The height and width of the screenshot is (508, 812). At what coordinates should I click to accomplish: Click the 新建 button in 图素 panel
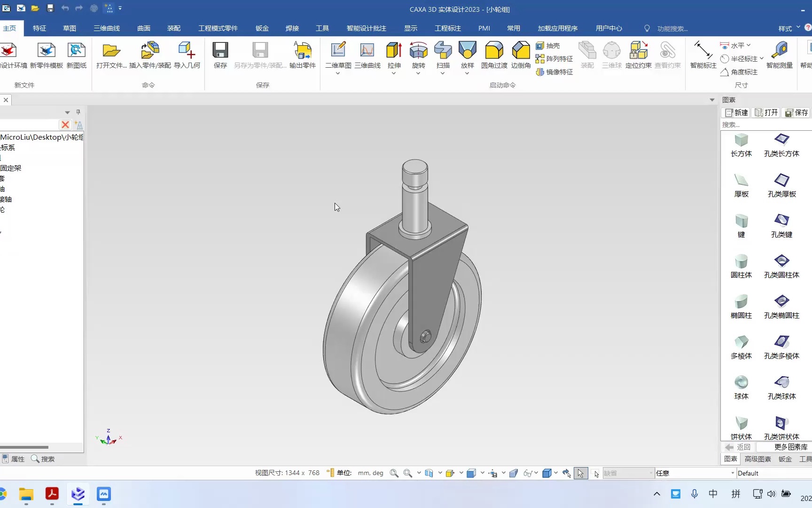[x=736, y=112]
